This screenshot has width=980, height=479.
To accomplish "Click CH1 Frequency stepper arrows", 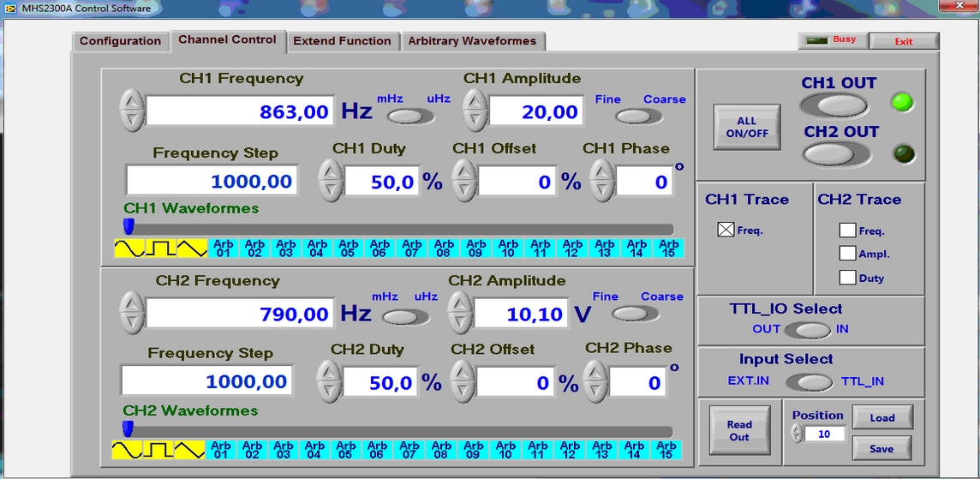I will (x=131, y=110).
